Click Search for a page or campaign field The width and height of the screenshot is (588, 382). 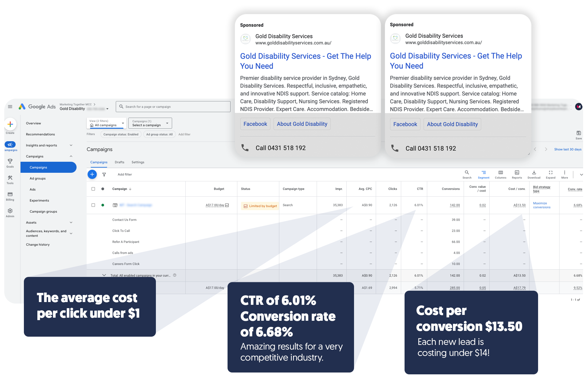(x=173, y=107)
